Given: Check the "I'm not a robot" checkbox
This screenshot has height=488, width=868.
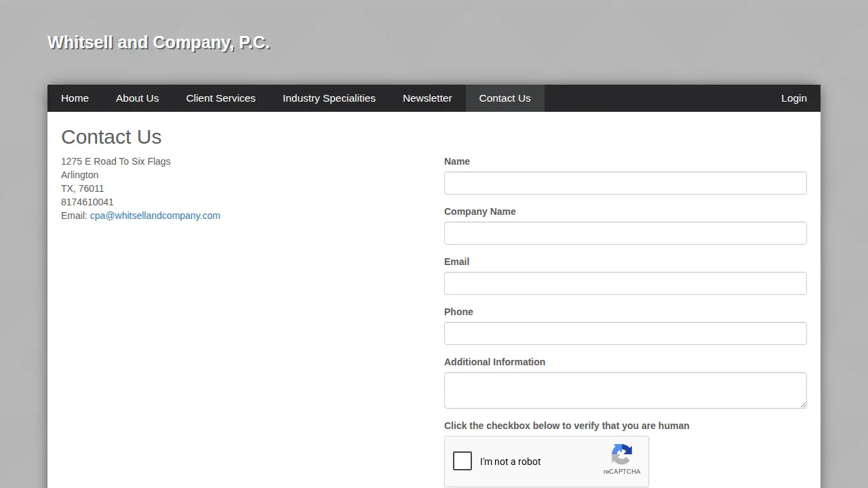Looking at the screenshot, I should click(x=462, y=461).
